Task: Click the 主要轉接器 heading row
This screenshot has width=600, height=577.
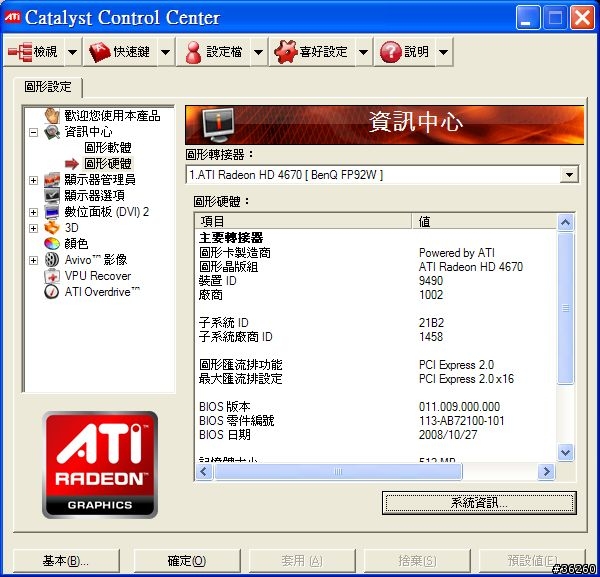Action: click(231, 238)
